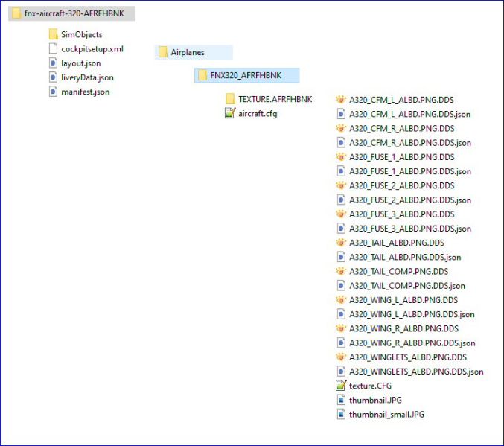The width and height of the screenshot is (504, 446).
Task: Select file name A320_CFM_L_ALBD.PNG.DDS.json
Action: [410, 114]
